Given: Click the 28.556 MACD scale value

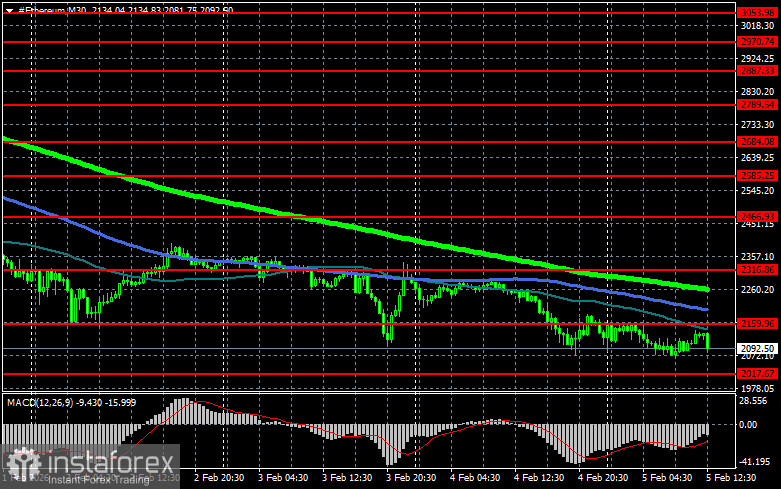Looking at the screenshot, I should coord(753,401).
